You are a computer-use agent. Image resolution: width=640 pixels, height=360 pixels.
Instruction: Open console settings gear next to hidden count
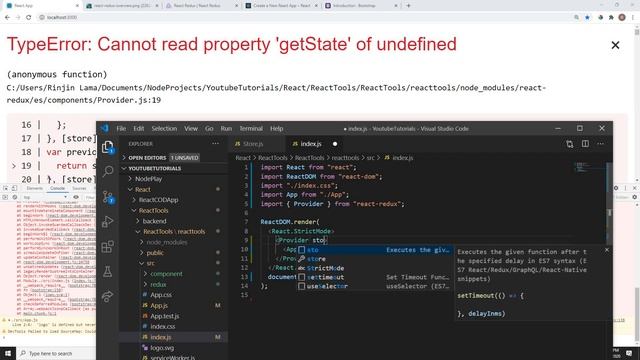[x=635, y=197]
